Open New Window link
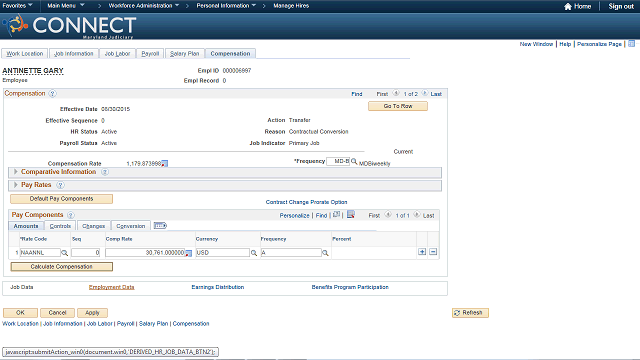 pyautogui.click(x=536, y=44)
